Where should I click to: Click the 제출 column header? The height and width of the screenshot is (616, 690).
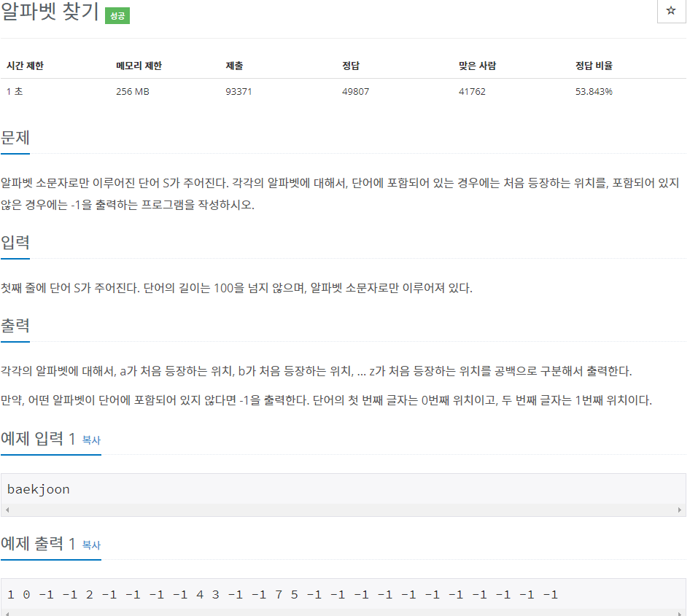pyautogui.click(x=234, y=66)
